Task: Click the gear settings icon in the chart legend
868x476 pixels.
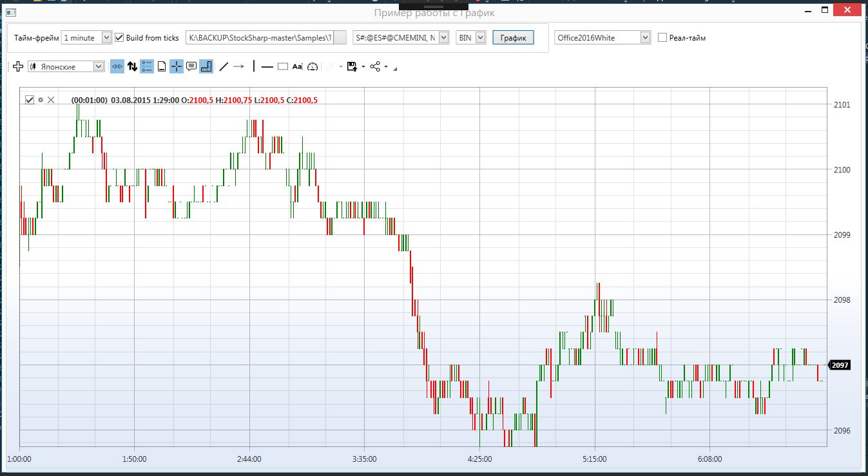Action: pos(41,100)
